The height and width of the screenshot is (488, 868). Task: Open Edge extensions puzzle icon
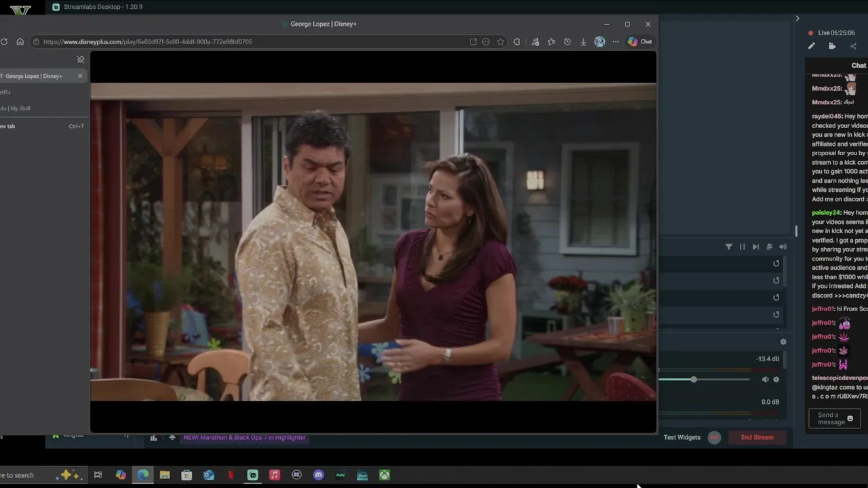click(517, 41)
